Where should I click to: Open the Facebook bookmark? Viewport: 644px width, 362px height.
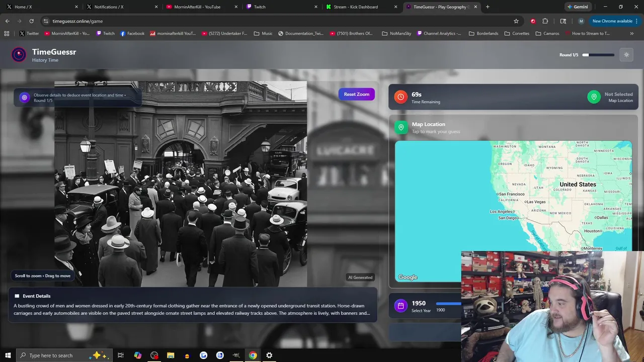[x=132, y=33]
